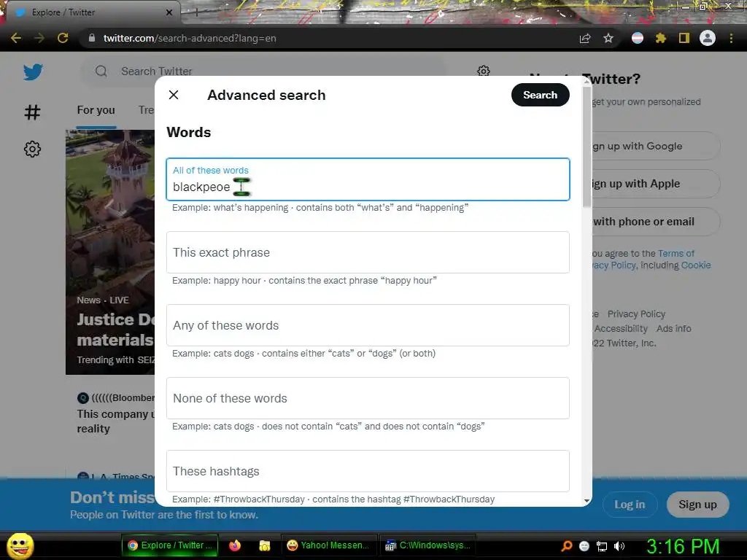This screenshot has height=560, width=747.
Task: Open Explore via the hashtag icon
Action: (32, 112)
